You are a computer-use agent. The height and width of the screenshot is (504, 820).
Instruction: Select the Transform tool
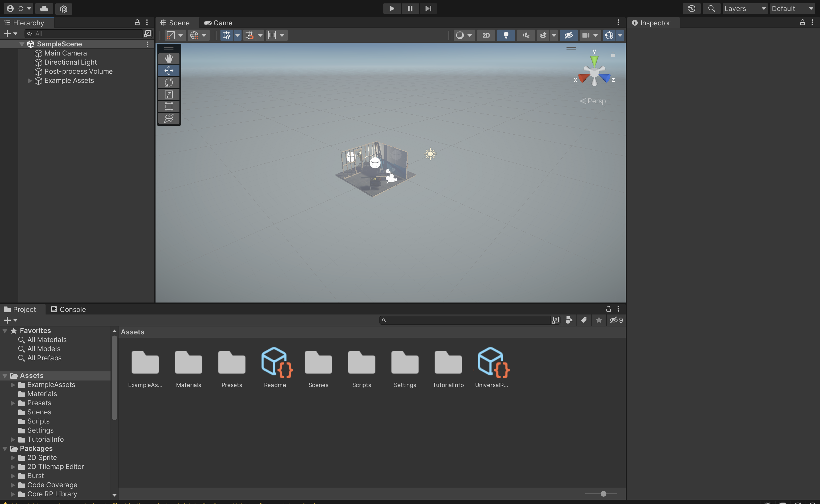point(169,118)
